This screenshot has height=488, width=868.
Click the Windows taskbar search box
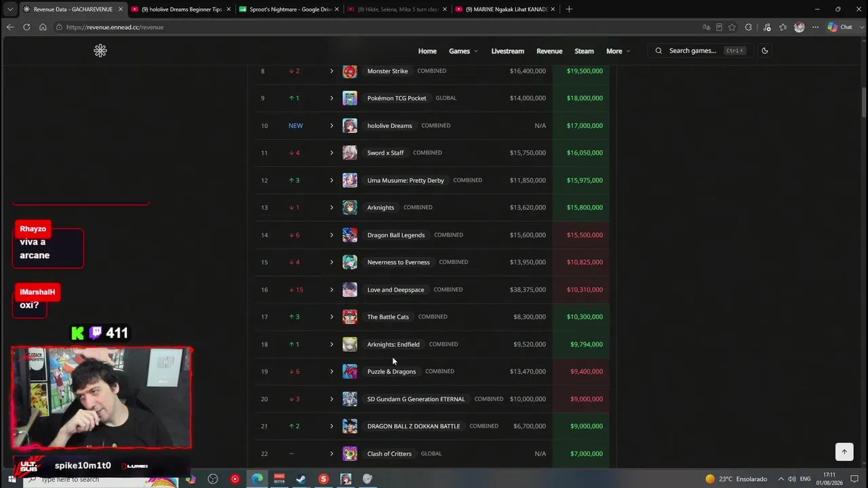pyautogui.click(x=102, y=479)
